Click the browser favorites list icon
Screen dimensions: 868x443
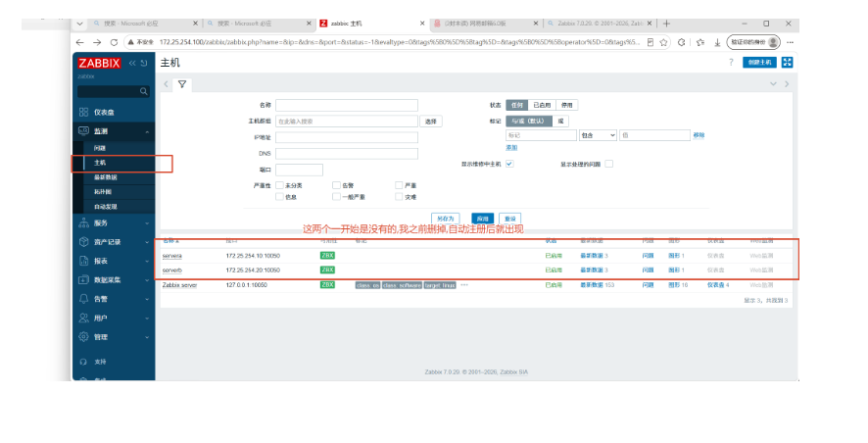(x=700, y=42)
